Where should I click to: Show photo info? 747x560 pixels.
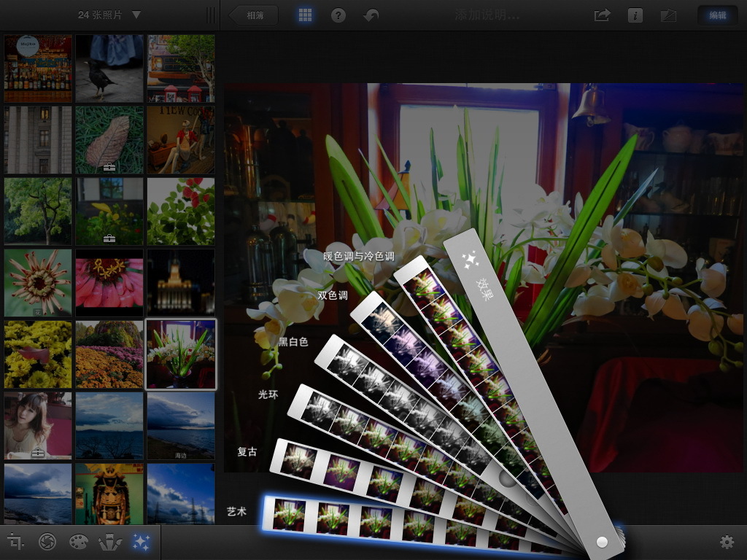click(x=635, y=15)
